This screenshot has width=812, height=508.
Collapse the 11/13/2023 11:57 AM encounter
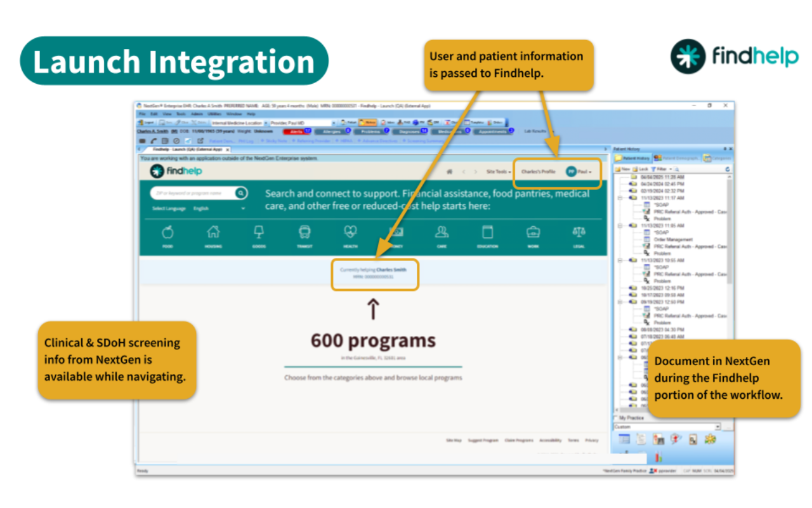(x=619, y=198)
